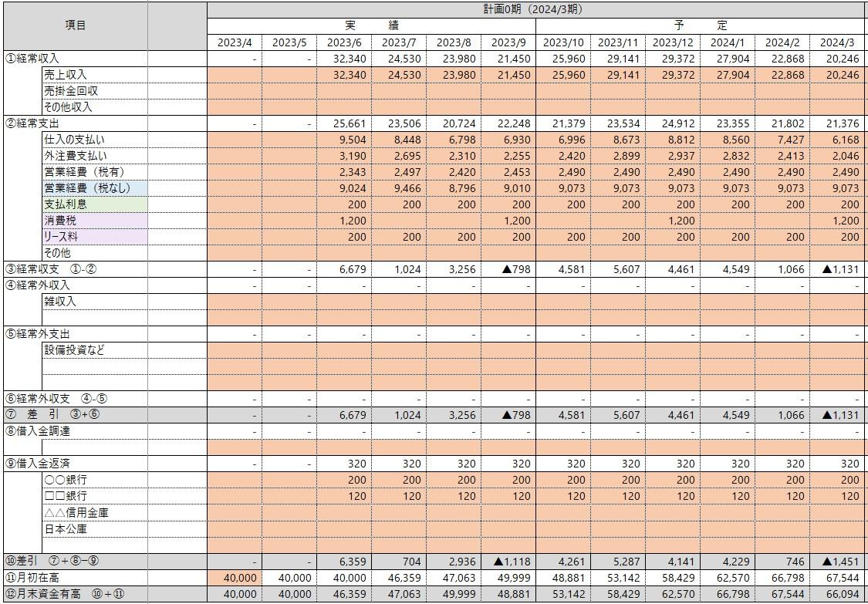Select the 仕入の支払い value 9,504 cell
This screenshot has width=868, height=604.
(x=344, y=140)
